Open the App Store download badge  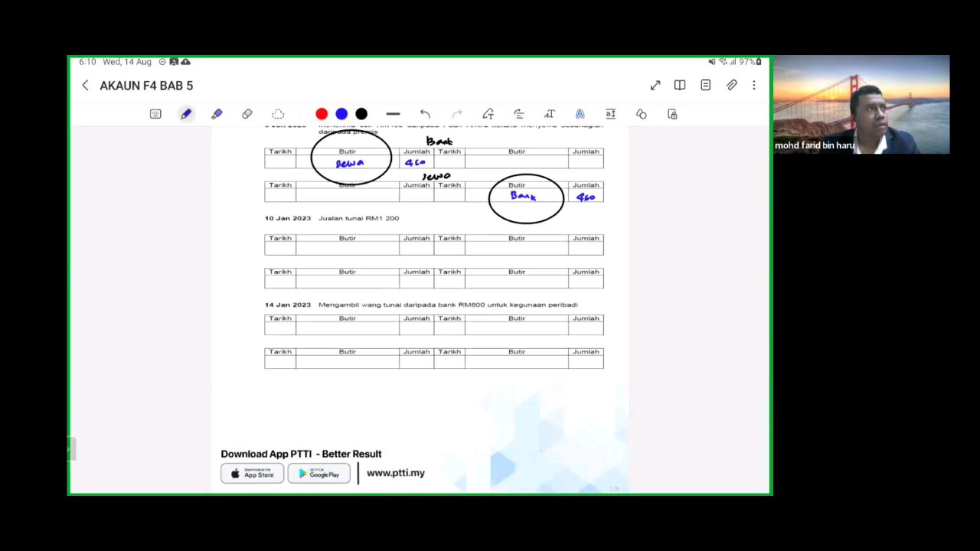click(x=252, y=474)
